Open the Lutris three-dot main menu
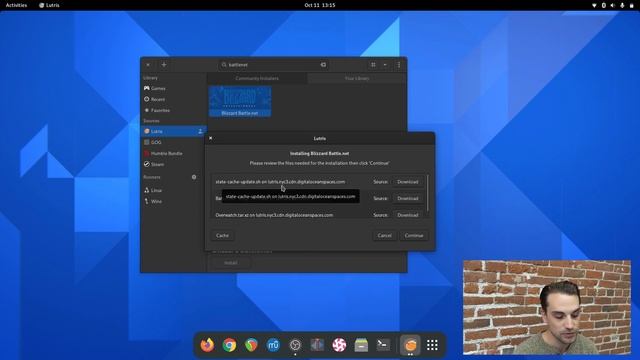Image resolution: width=640 pixels, height=360 pixels. (399, 64)
